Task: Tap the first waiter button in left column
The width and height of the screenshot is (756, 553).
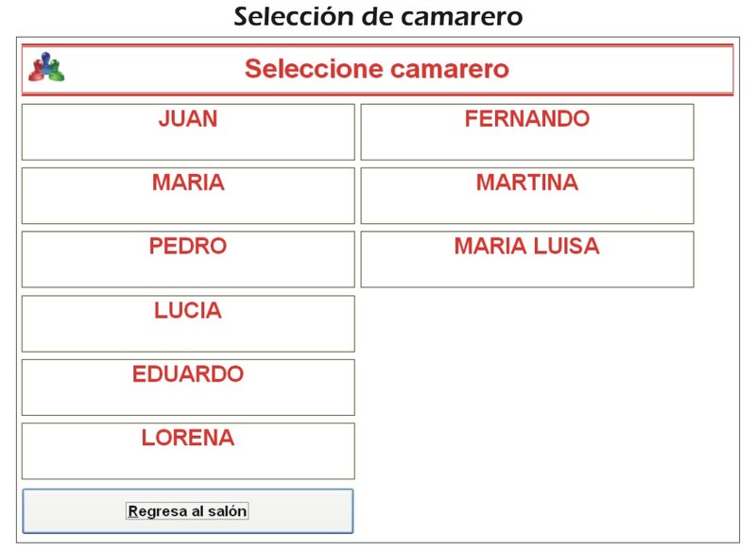Action: click(x=188, y=132)
